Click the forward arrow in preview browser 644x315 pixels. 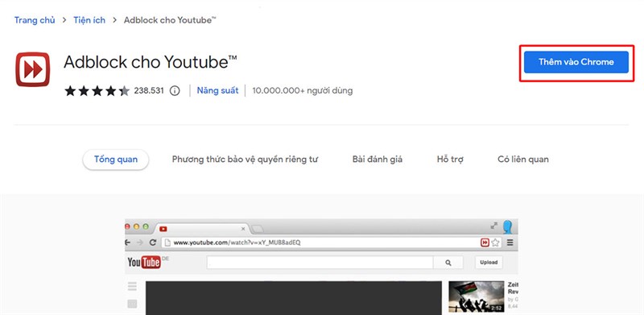tap(139, 242)
